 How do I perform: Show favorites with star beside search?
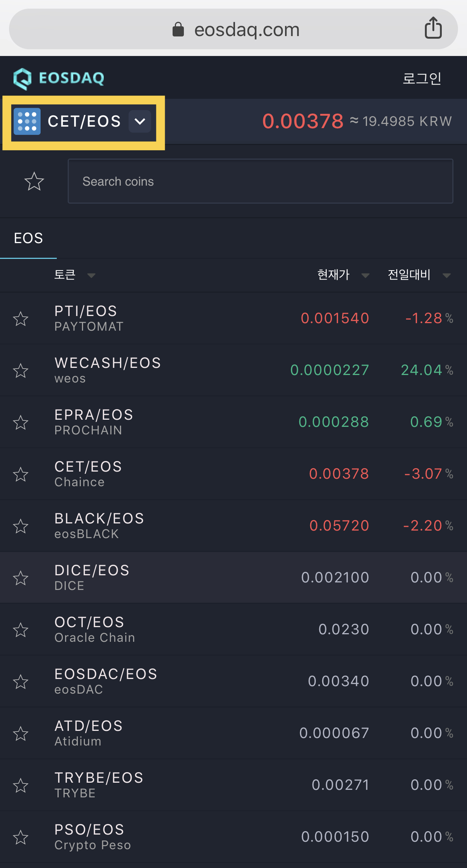point(34,181)
